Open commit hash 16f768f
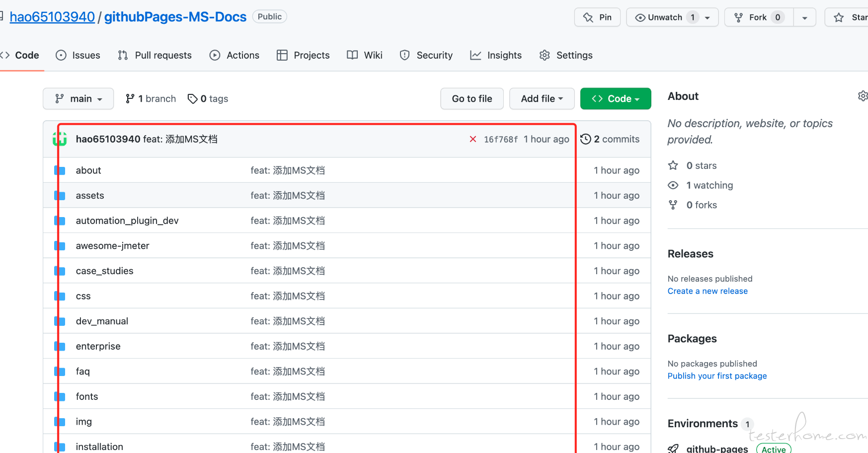The height and width of the screenshot is (453, 868). (x=501, y=140)
